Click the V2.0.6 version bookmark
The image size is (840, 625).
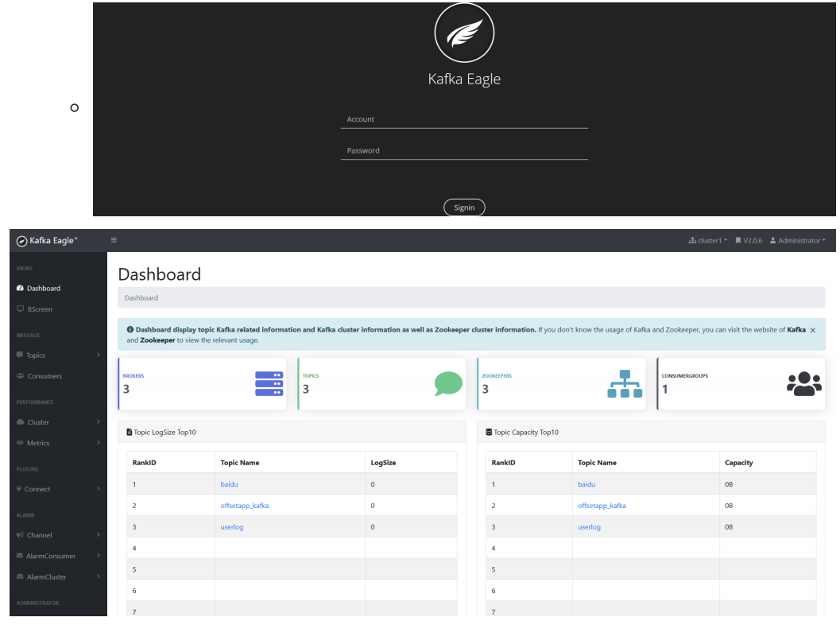click(x=749, y=241)
